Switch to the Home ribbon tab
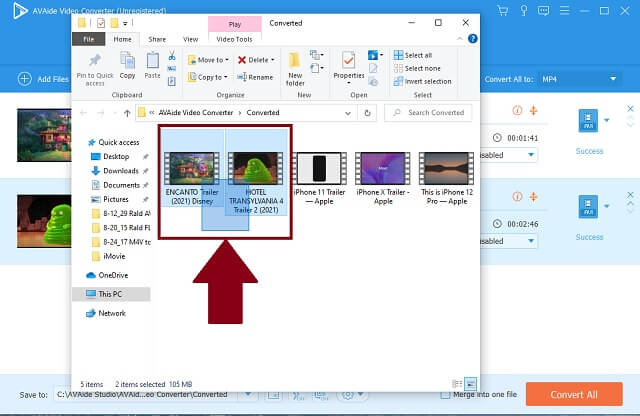This screenshot has height=416, width=640. tap(122, 39)
